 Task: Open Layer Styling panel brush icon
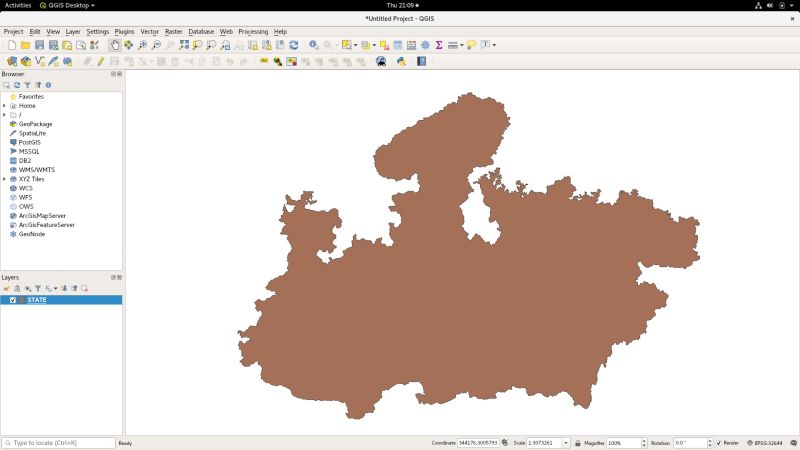point(7,289)
